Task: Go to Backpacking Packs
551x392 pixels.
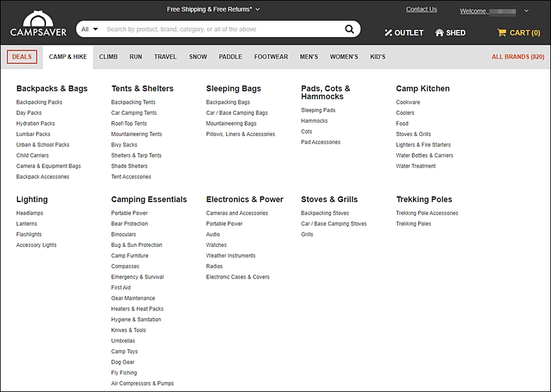Action: [39, 102]
